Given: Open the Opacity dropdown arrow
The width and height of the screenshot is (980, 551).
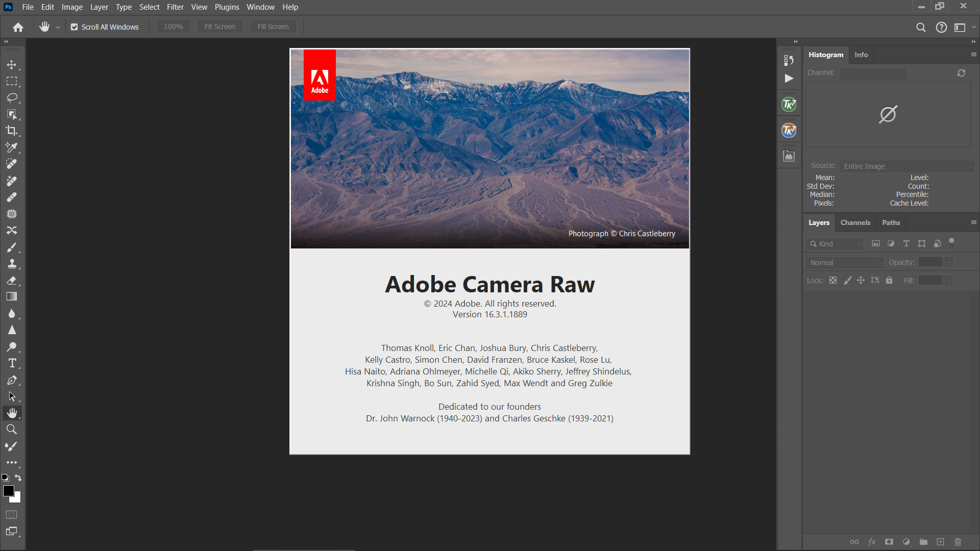Looking at the screenshot, I should [949, 262].
